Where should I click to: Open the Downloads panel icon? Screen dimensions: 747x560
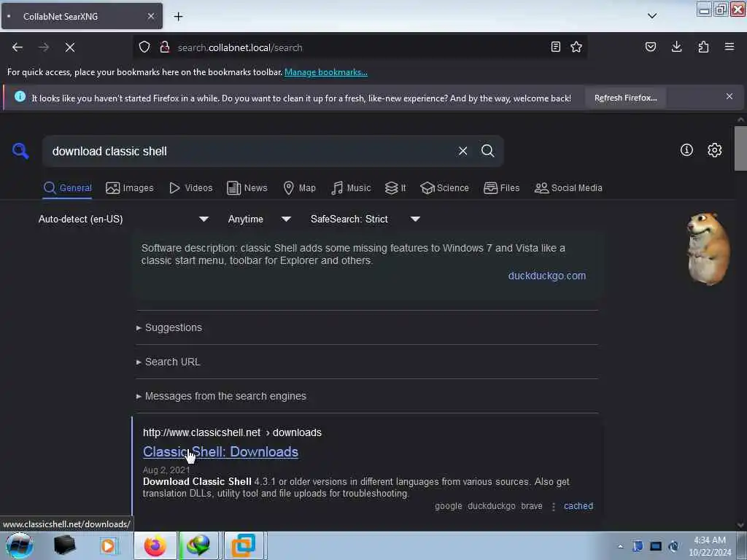click(676, 47)
